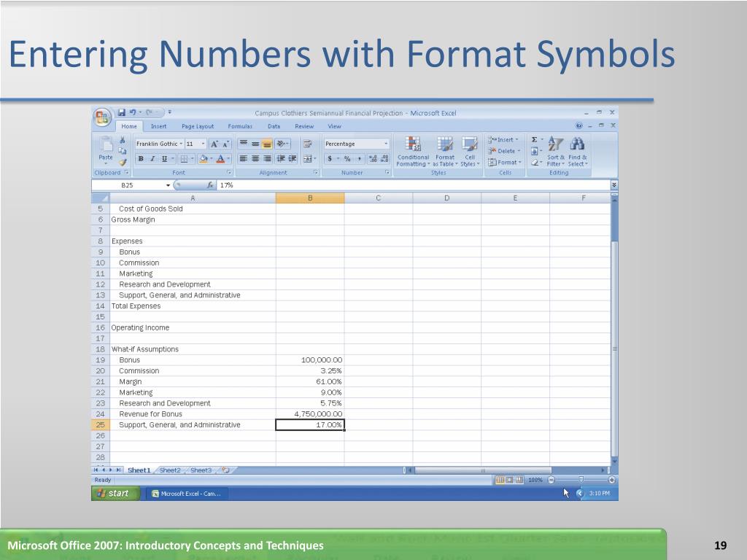Open Format as Table gallery
747x560 pixels.
pos(445,152)
